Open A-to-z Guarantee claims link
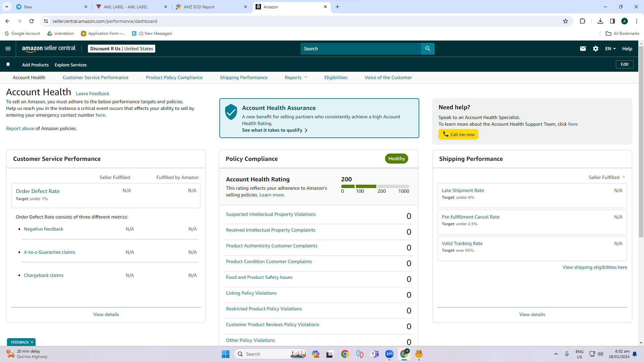644x362 pixels. pos(50,252)
